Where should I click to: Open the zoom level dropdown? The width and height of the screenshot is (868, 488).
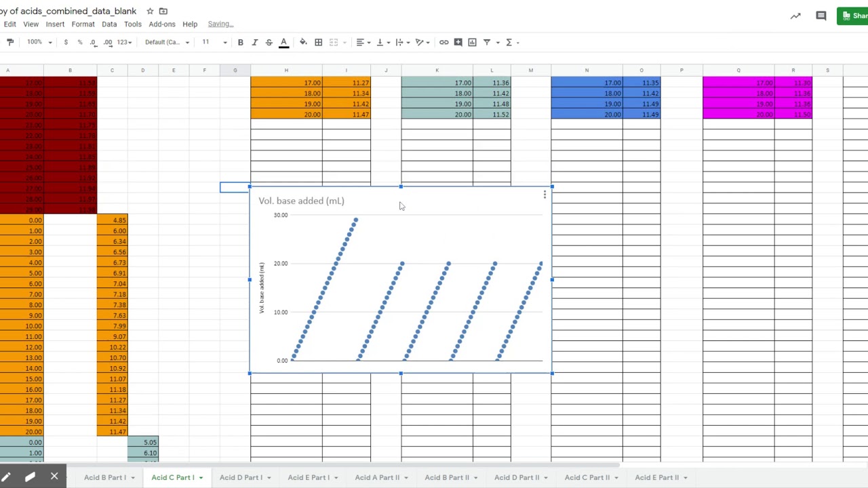click(39, 42)
